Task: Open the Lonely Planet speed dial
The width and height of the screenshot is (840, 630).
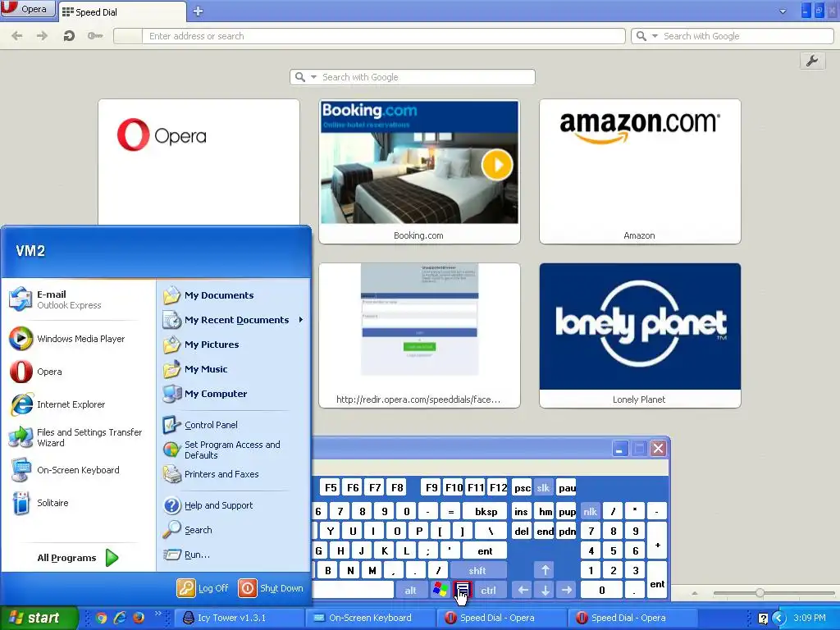Action: (x=640, y=336)
